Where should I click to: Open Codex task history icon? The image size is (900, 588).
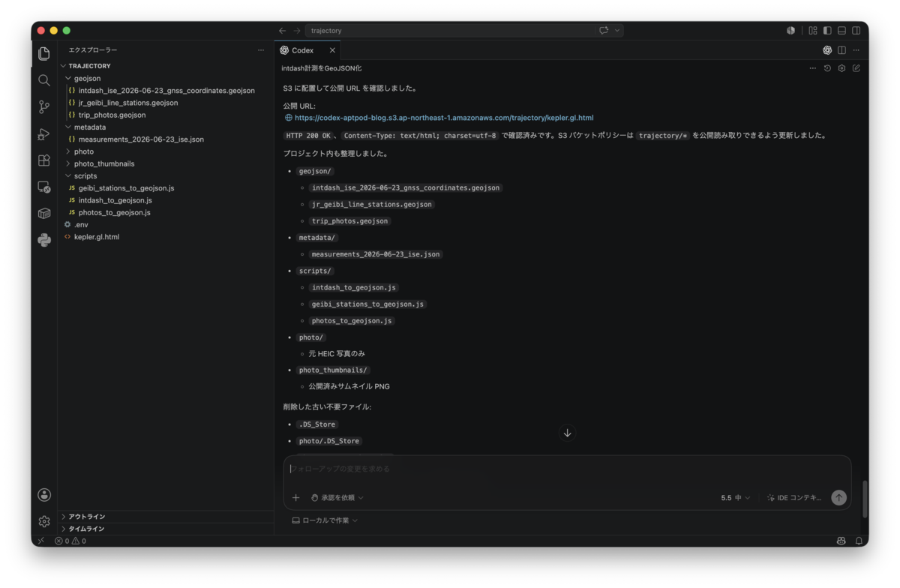[827, 68]
